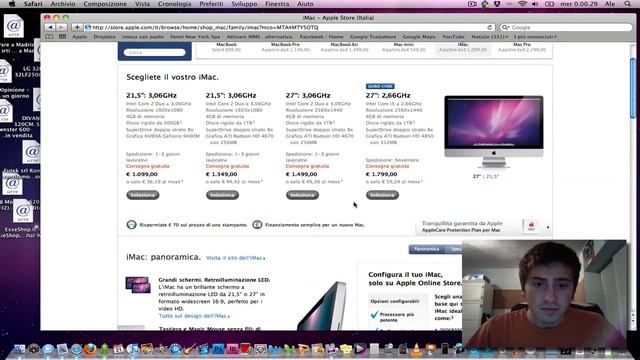
Task: Click the Grandi schermi thumbnail image
Action: pos(138,285)
